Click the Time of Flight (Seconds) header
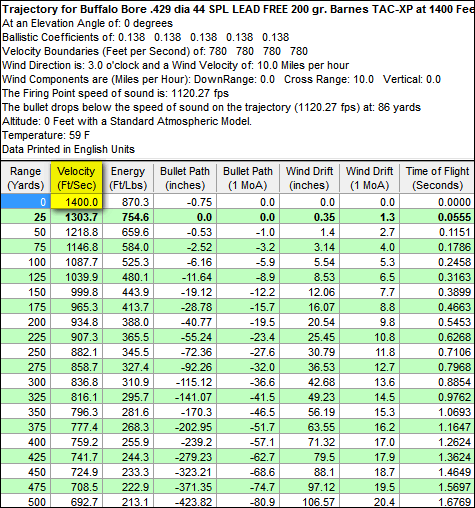This screenshot has width=475, height=508. click(437, 178)
